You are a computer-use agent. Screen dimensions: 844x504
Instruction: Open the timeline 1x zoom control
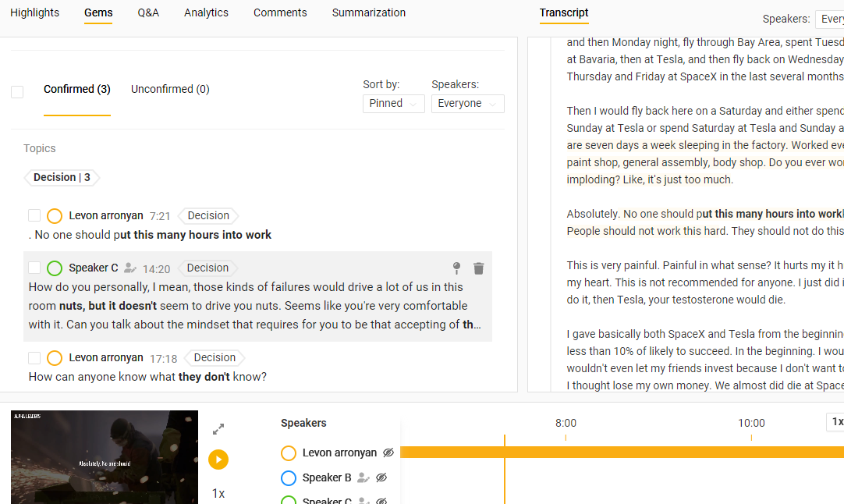835,421
